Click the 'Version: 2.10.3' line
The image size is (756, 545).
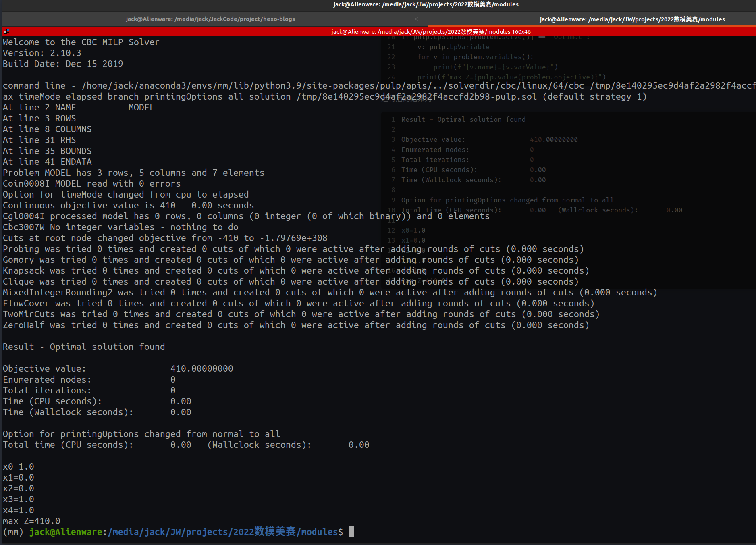pyautogui.click(x=42, y=53)
